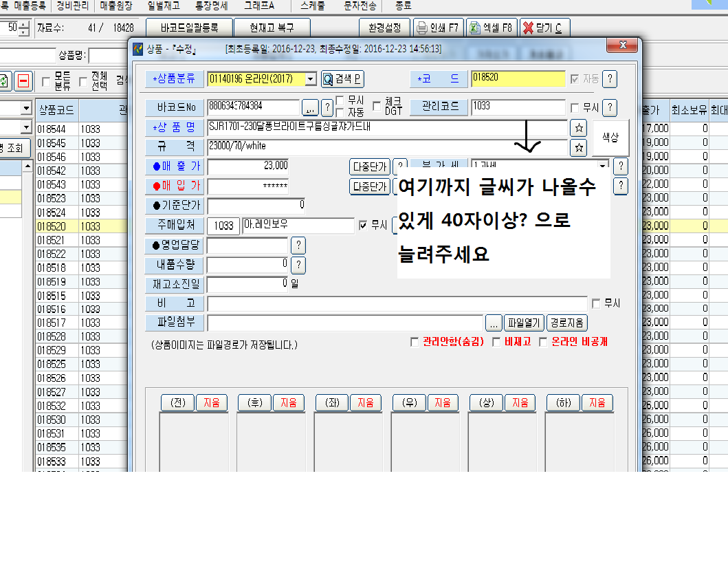This screenshot has width=728, height=564.
Task: Click the red X icon on 닫기 C
Action: [x=528, y=28]
